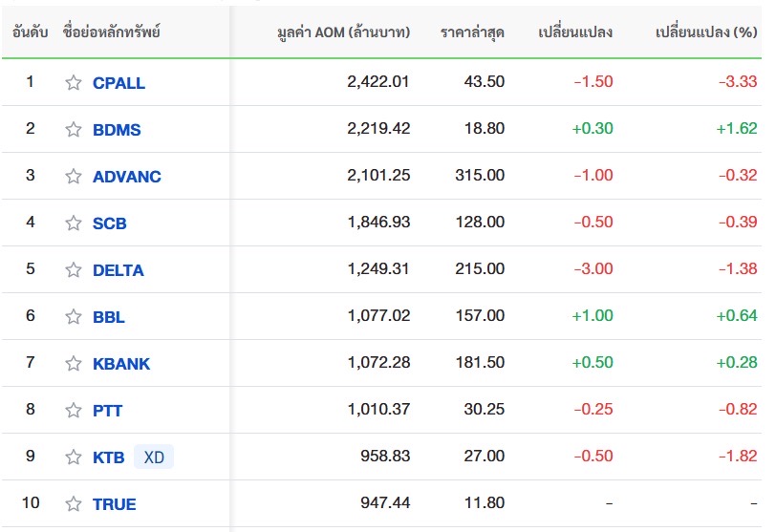Image resolution: width=776 pixels, height=532 pixels.
Task: Toggle favorite star for KTB
Action: tap(74, 458)
